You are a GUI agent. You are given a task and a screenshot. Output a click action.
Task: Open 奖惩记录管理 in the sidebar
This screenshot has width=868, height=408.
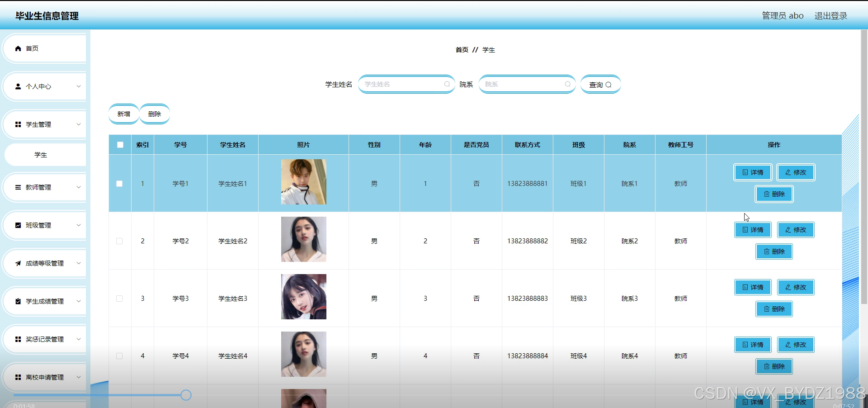[x=44, y=339]
